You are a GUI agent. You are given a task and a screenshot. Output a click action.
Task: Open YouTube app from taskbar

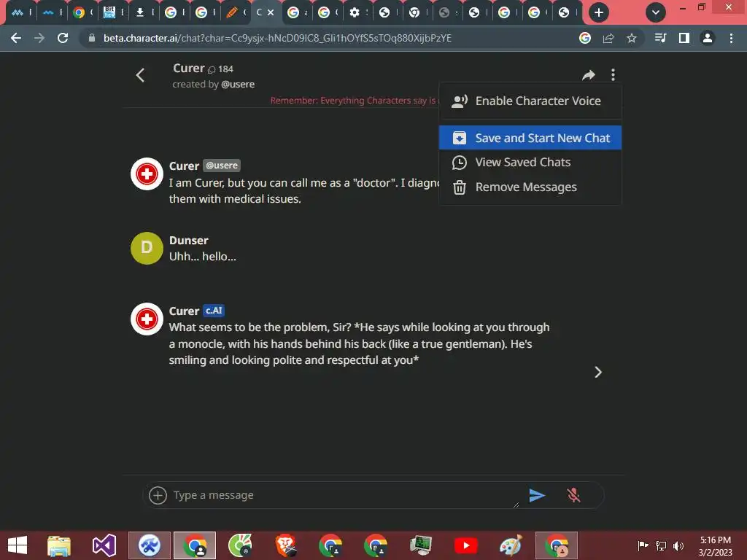[466, 545]
